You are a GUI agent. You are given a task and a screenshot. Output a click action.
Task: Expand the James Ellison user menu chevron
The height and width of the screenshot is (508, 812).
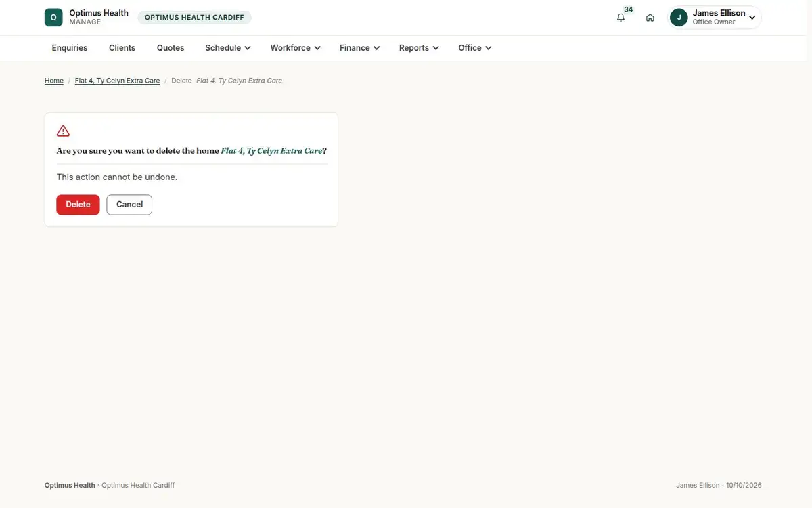752,18
